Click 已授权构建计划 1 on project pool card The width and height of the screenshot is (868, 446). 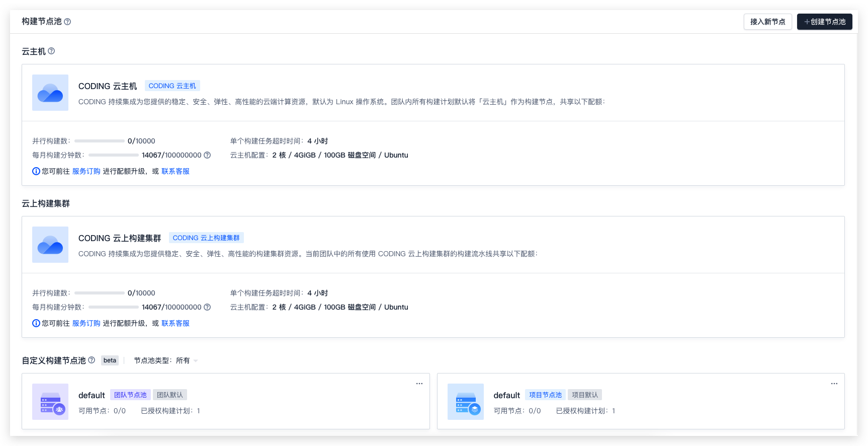[586, 411]
